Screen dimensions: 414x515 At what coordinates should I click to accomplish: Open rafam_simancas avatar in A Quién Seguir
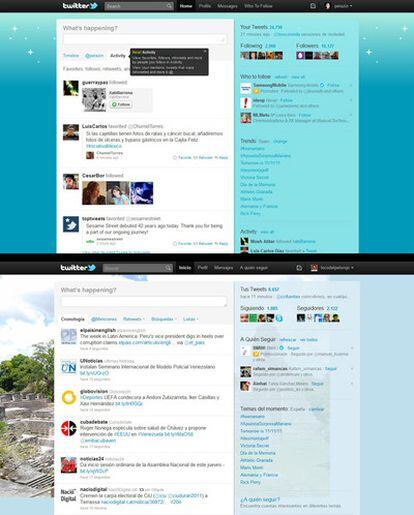pyautogui.click(x=246, y=372)
